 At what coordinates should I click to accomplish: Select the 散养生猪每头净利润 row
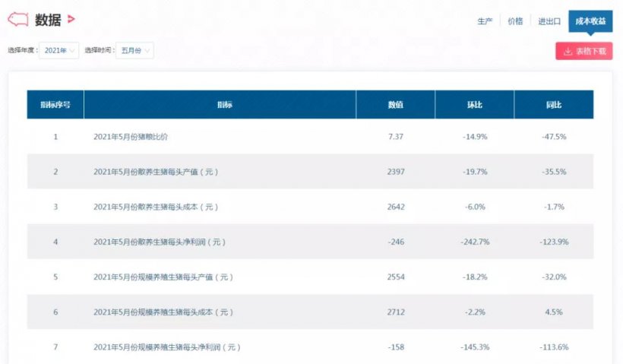[x=310, y=242]
